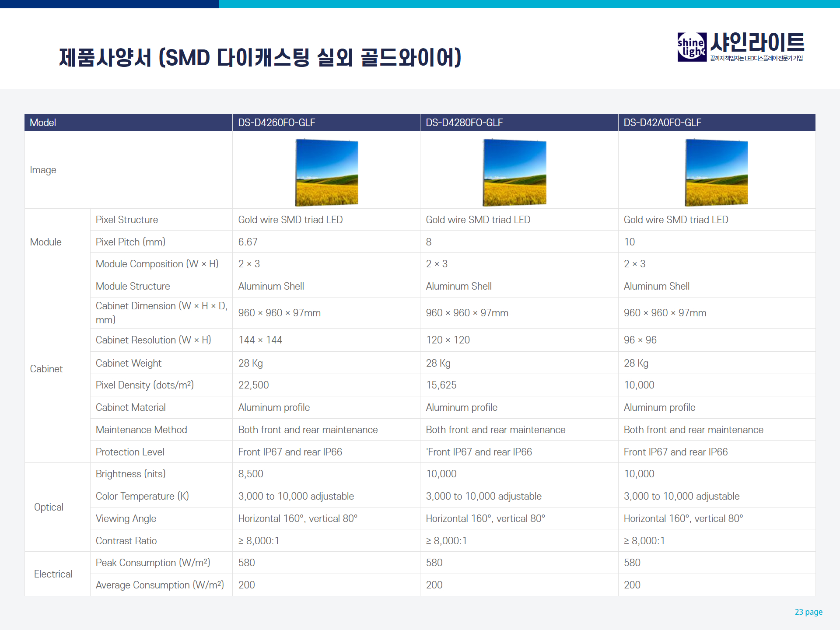Click the Module category cell
The height and width of the screenshot is (630, 840).
(x=46, y=242)
